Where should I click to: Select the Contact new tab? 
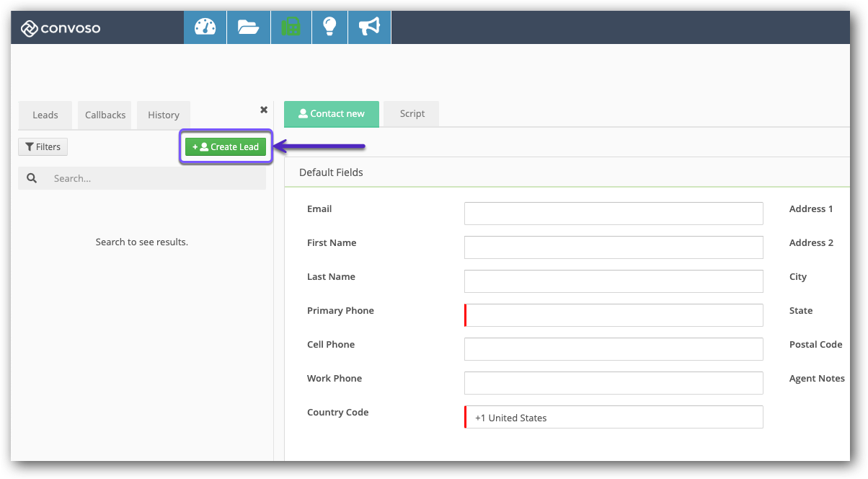click(x=332, y=114)
